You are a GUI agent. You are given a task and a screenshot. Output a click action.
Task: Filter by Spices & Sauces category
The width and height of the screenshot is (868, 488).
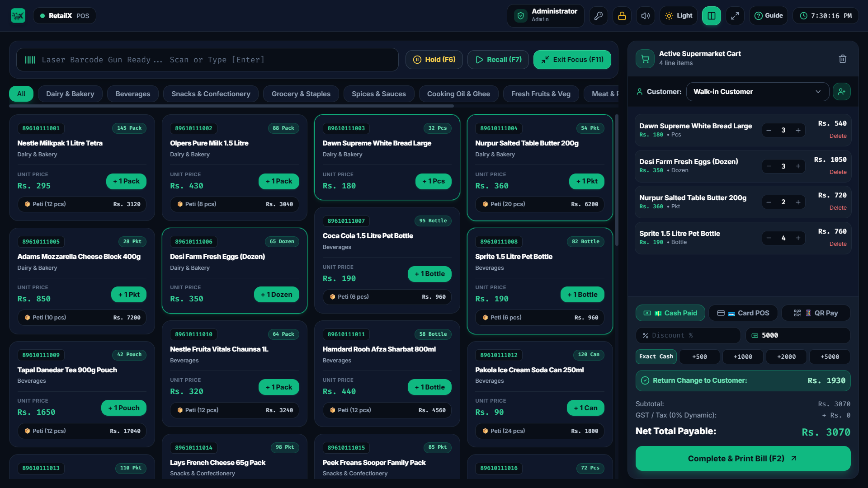pyautogui.click(x=379, y=94)
